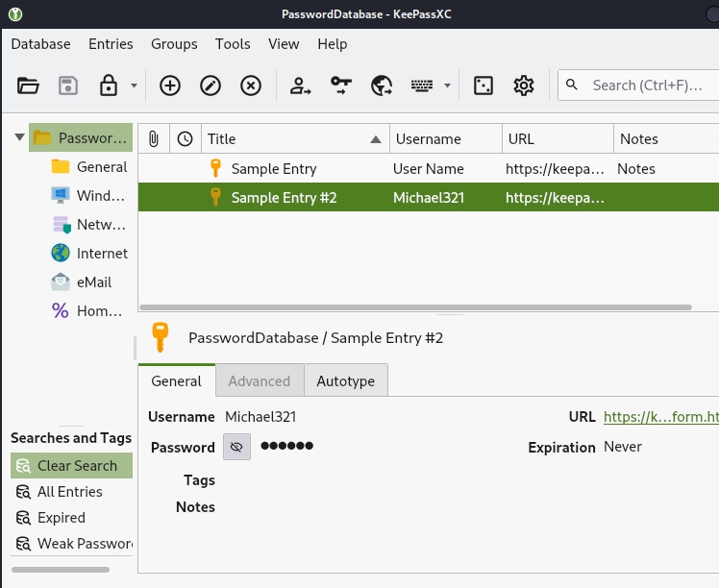Screen dimensions: 719x588
Task: Click Clear Search in Searches and Tags
Action: click(71, 466)
